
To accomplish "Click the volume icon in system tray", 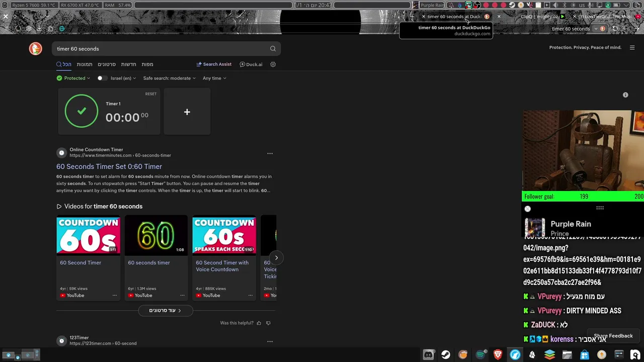I will (x=555, y=5).
